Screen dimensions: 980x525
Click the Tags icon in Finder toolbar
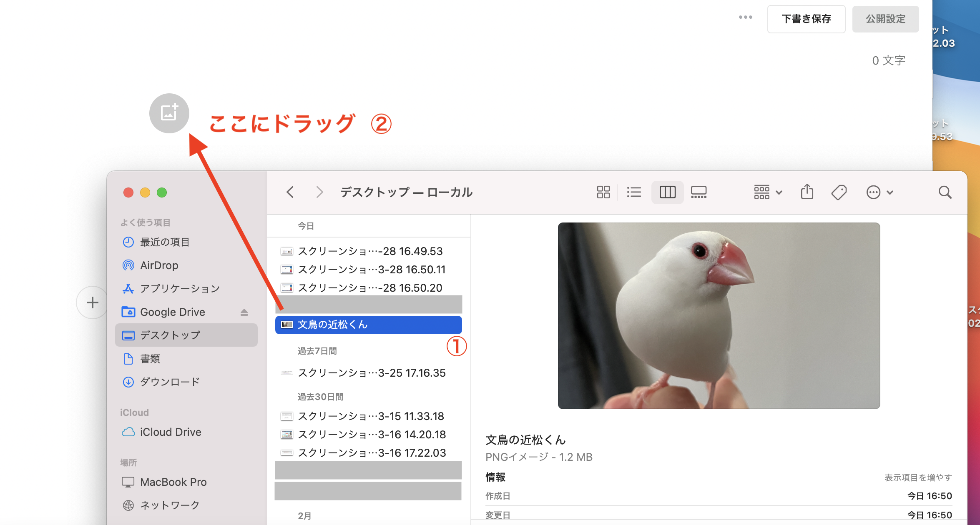pos(839,192)
